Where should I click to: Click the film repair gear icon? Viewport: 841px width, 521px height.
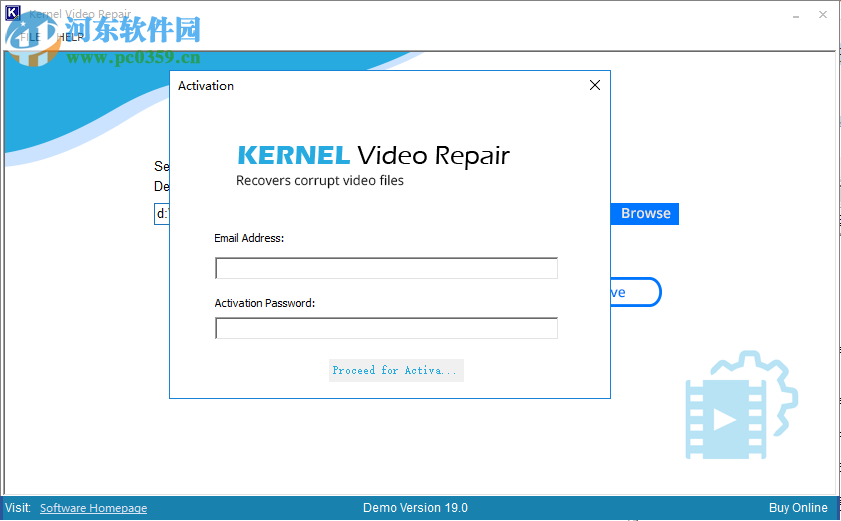pyautogui.click(x=742, y=405)
